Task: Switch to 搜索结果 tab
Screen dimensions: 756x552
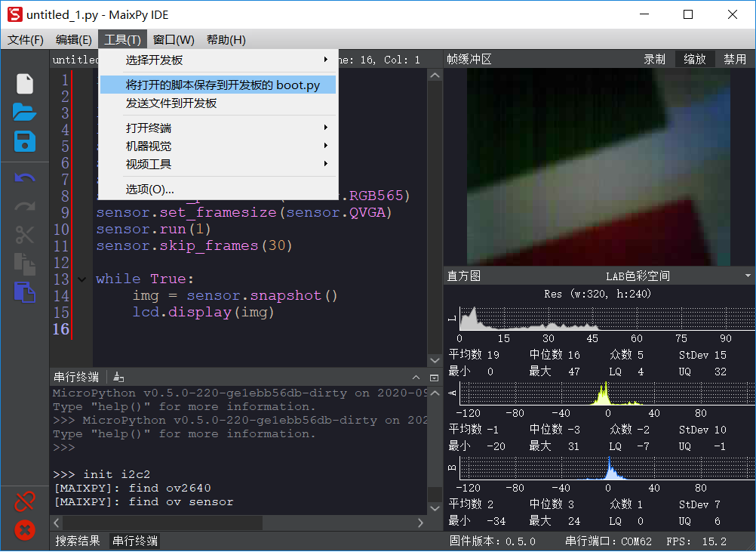Action: [78, 541]
